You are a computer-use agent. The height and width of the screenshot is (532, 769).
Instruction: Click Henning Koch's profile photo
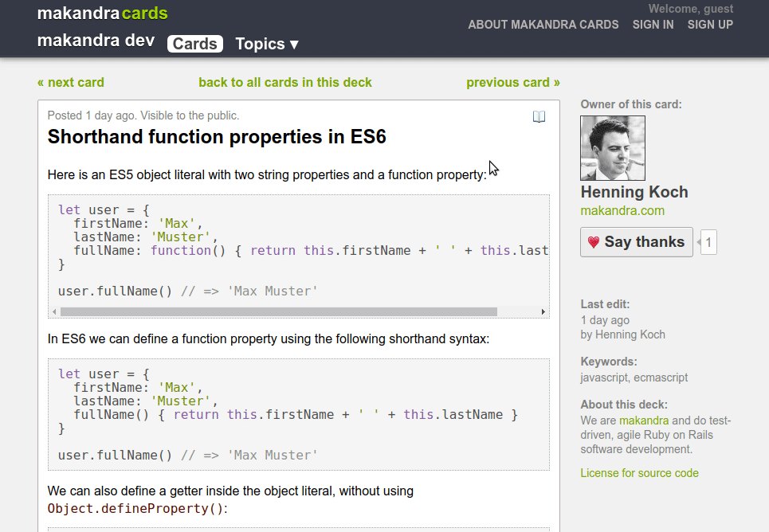pyautogui.click(x=612, y=148)
